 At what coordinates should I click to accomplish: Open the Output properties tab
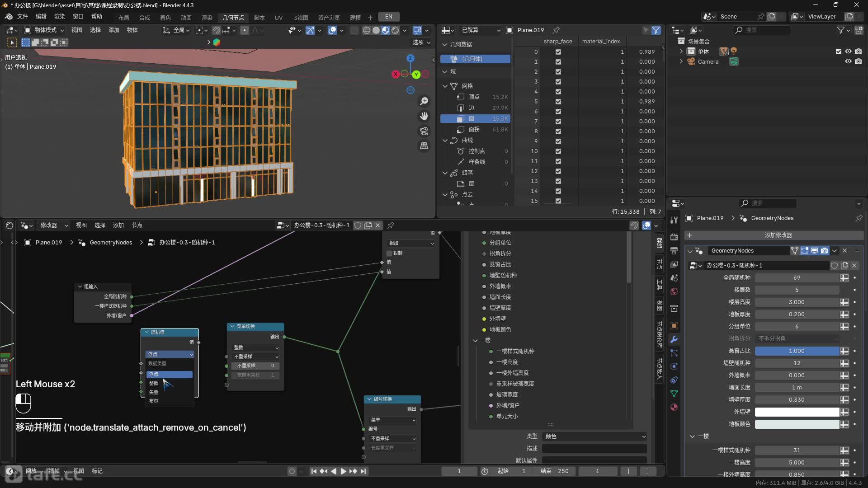click(674, 250)
